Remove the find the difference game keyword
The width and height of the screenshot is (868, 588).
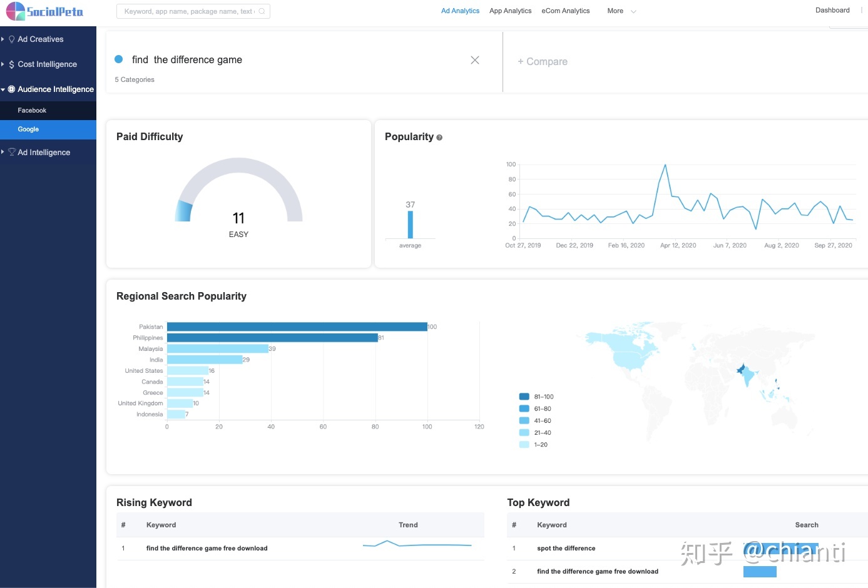tap(475, 60)
